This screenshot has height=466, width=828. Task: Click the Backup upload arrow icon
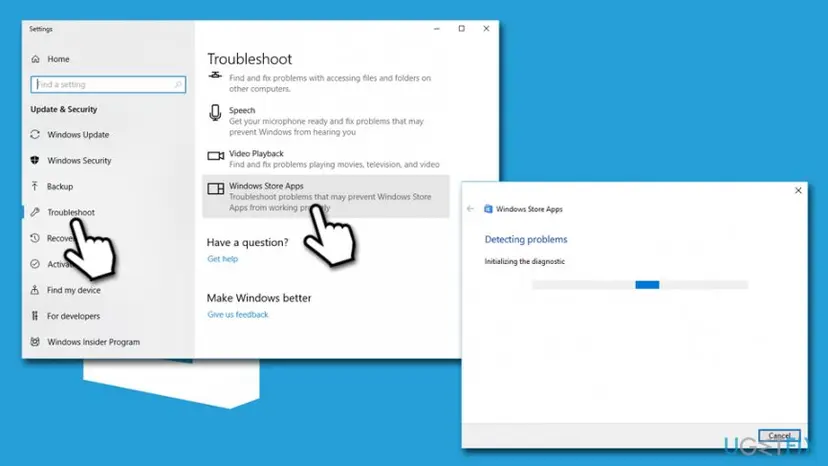coord(35,187)
